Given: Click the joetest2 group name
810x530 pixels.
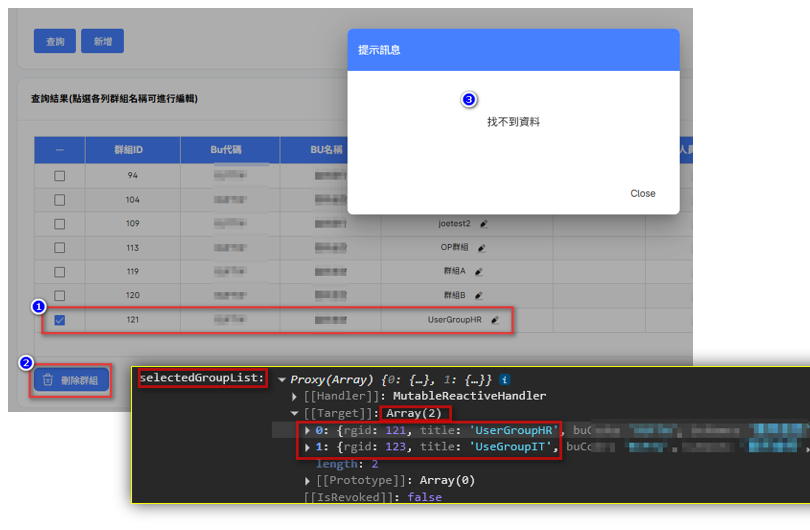Looking at the screenshot, I should [454, 224].
